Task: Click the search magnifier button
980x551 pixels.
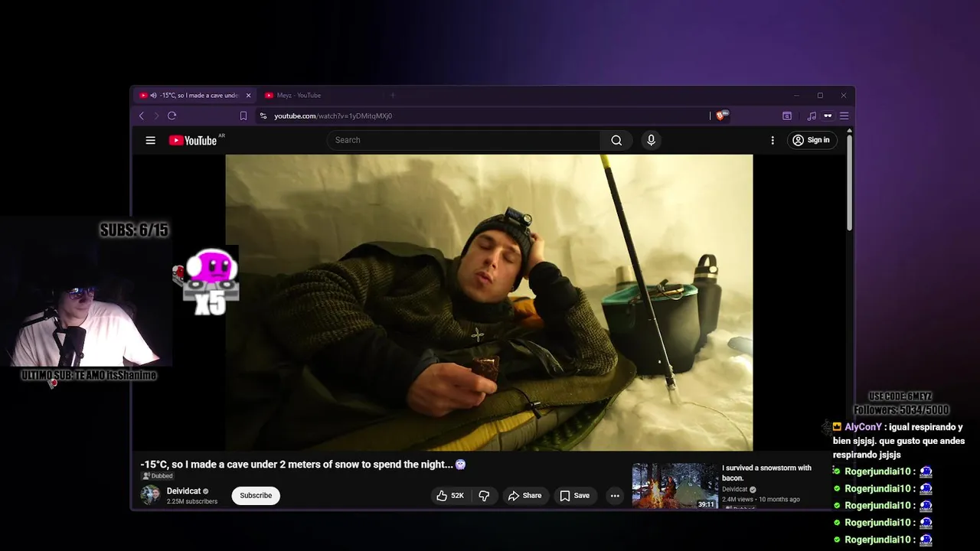Action: tap(616, 140)
